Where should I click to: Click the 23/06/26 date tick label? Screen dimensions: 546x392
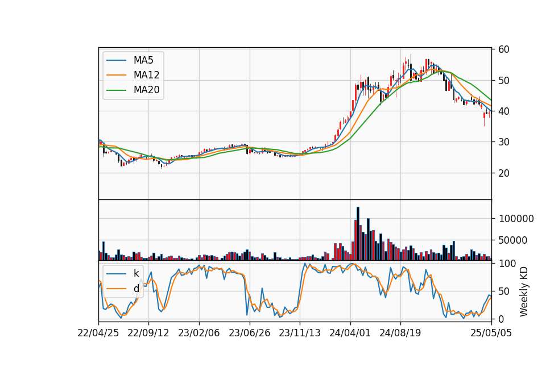pos(249,333)
